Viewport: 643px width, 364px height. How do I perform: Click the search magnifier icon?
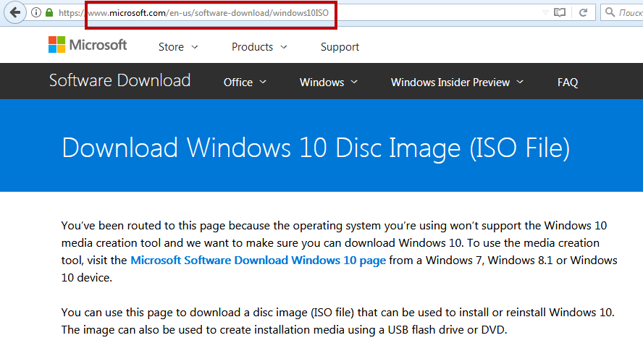coord(610,12)
